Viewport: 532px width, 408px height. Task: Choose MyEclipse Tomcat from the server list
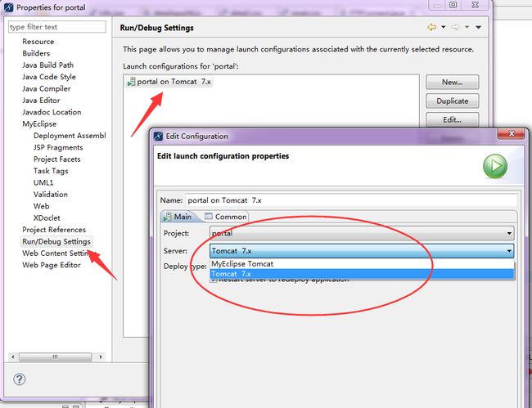tap(362, 263)
